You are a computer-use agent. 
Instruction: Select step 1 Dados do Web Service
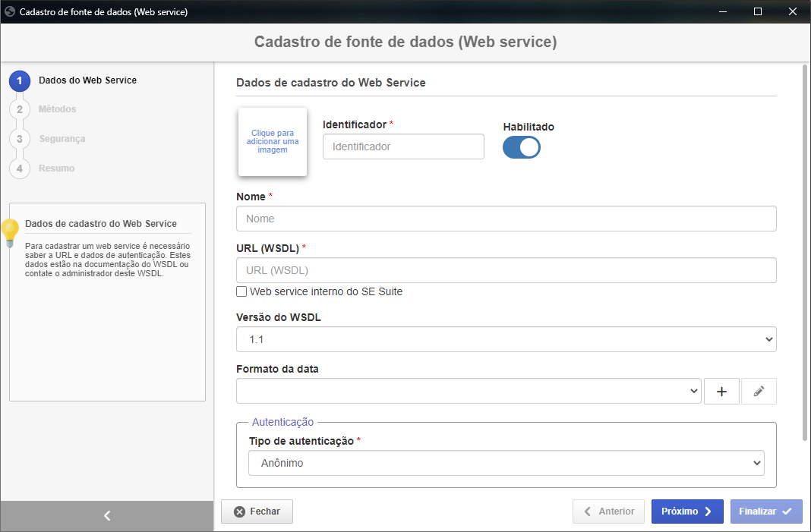[73, 80]
